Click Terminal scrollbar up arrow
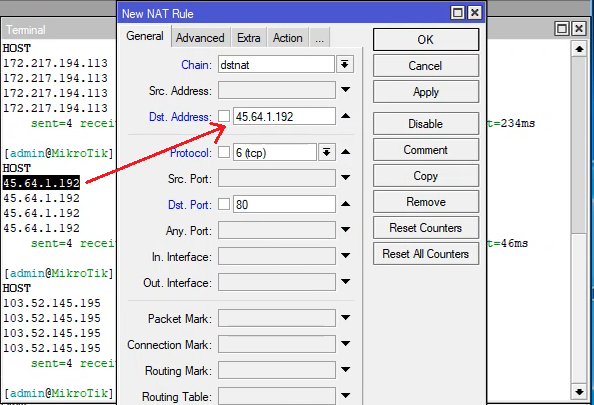The image size is (594, 405). (579, 49)
